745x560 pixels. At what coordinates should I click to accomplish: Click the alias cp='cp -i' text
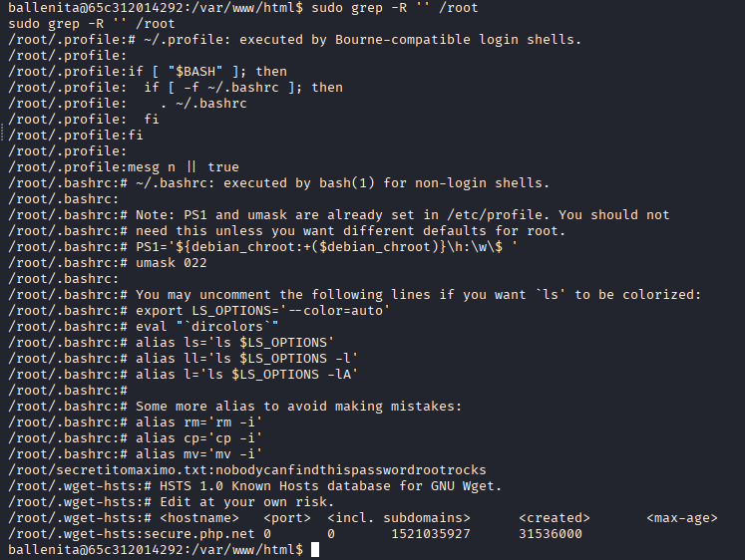tap(195, 438)
